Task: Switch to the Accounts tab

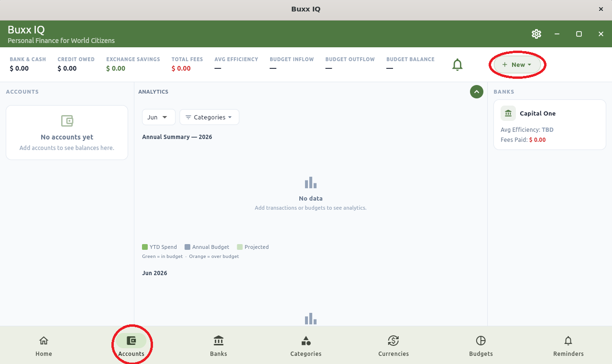Action: point(131,346)
